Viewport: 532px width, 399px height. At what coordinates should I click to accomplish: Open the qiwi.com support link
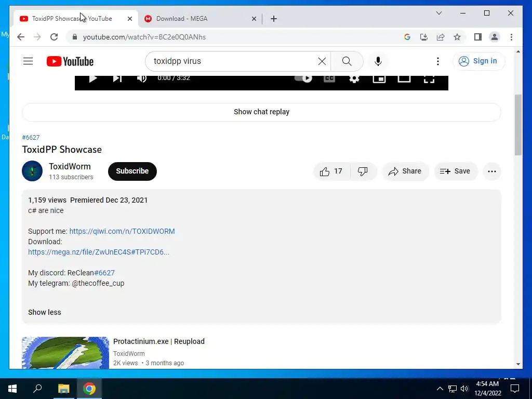pos(122,231)
